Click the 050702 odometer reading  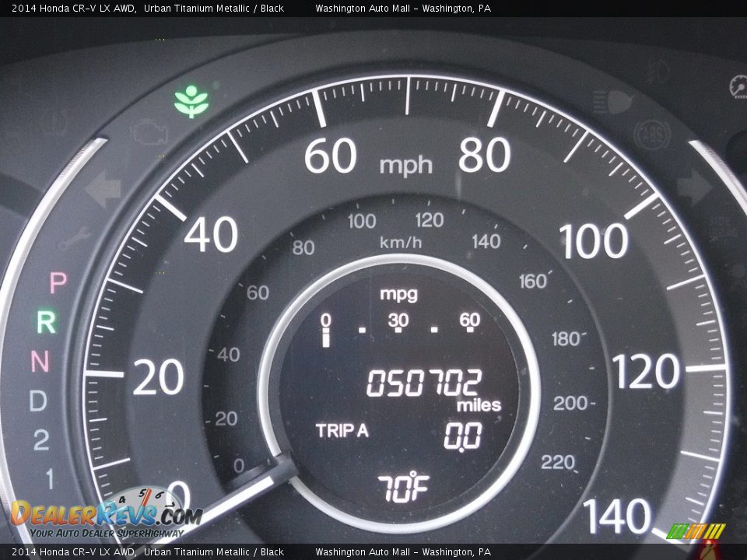424,383
